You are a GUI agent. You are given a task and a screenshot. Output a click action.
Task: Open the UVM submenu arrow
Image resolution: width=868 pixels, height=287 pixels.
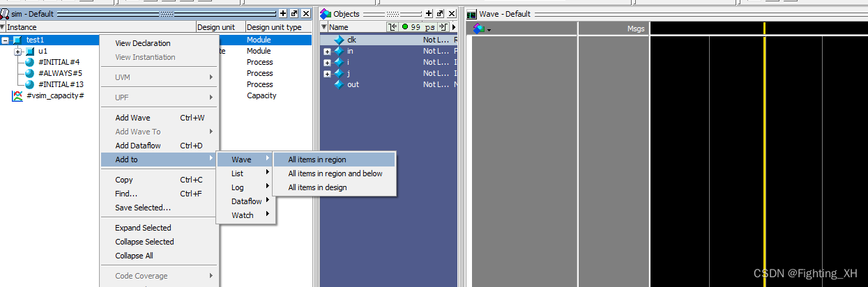pyautogui.click(x=211, y=77)
